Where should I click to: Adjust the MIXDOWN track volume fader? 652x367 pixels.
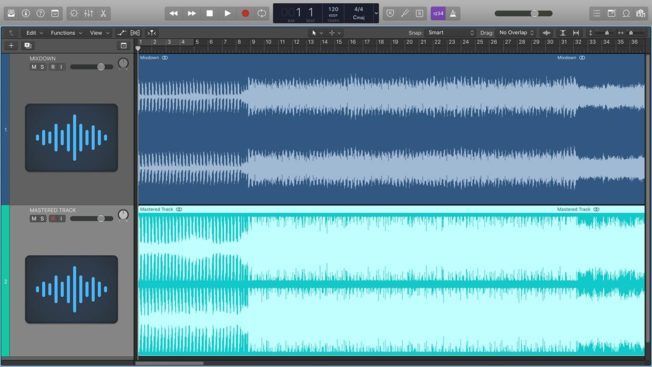(x=91, y=67)
